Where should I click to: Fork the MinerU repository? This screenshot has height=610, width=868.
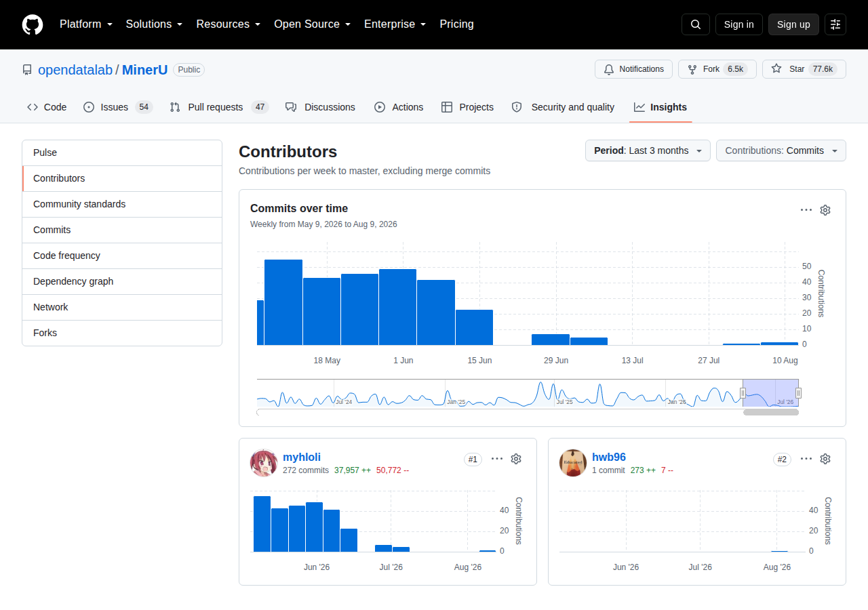[717, 69]
